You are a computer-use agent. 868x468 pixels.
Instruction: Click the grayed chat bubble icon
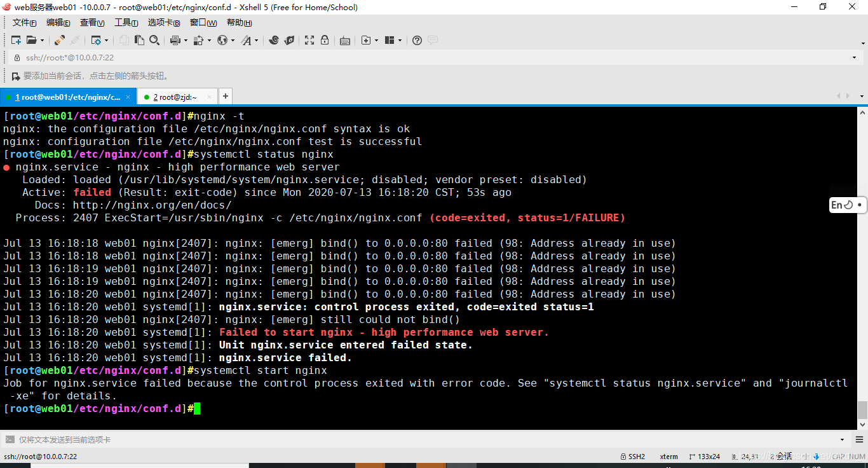click(x=433, y=40)
